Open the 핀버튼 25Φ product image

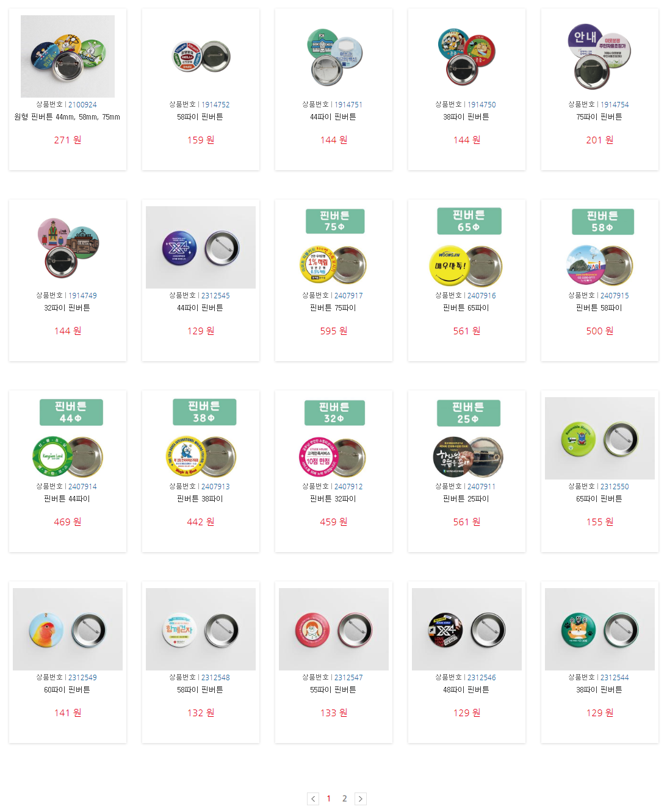pos(467,438)
